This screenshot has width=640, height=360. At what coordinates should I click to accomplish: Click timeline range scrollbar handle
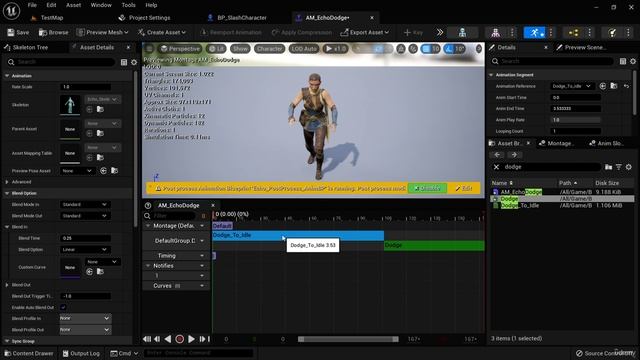(348, 339)
